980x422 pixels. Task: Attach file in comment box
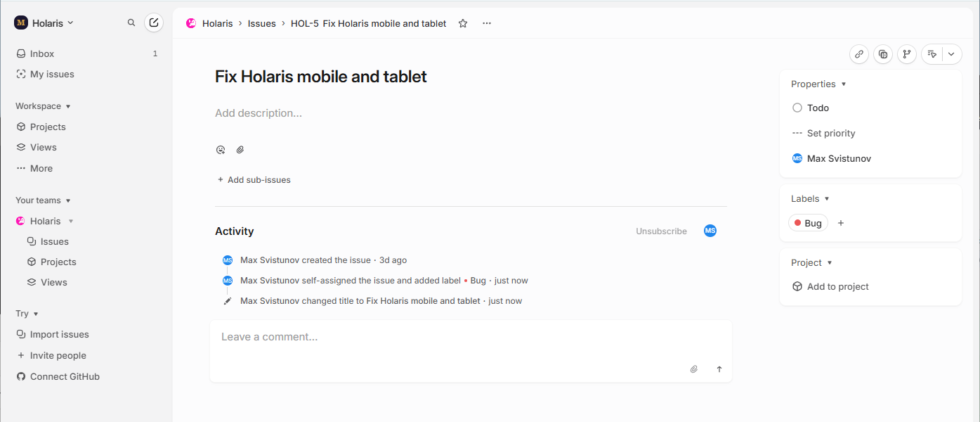pos(694,369)
